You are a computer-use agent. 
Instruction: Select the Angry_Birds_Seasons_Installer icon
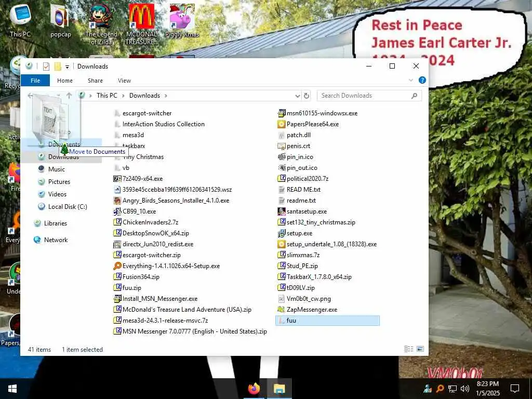pos(117,201)
